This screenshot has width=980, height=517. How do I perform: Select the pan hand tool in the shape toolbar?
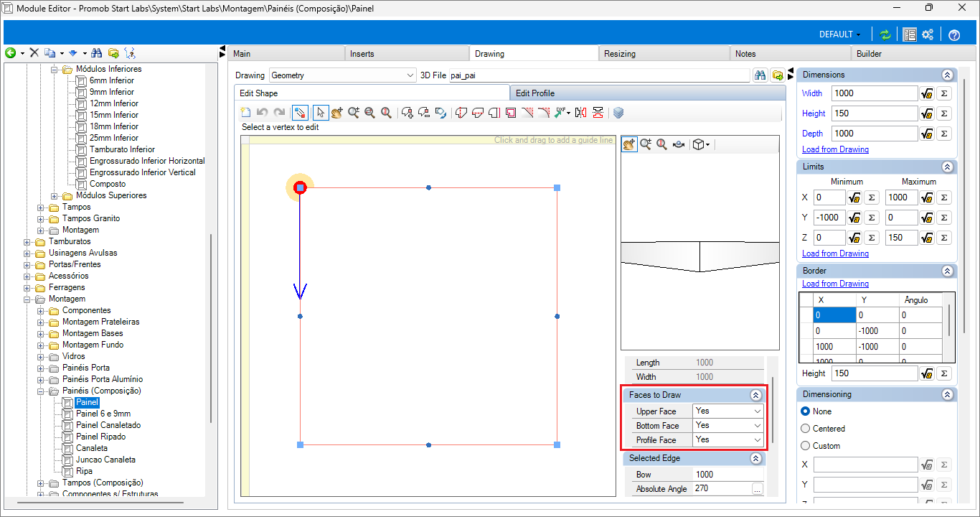tap(337, 112)
